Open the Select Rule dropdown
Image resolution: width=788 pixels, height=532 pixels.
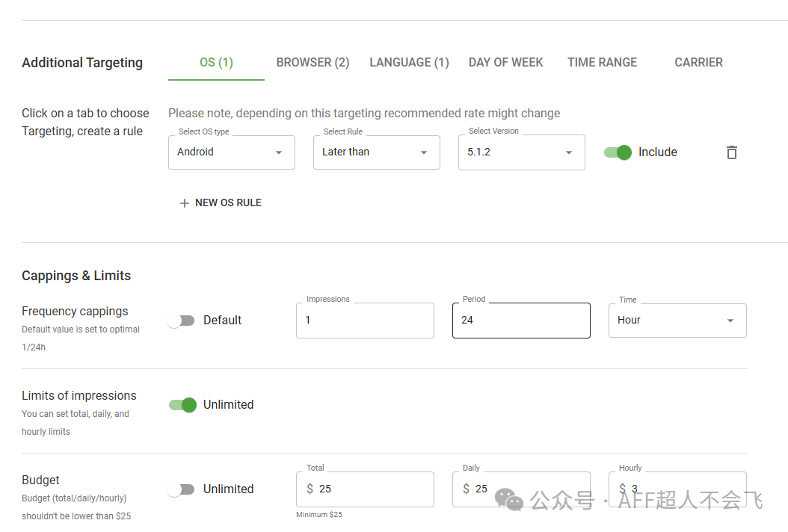[376, 152]
